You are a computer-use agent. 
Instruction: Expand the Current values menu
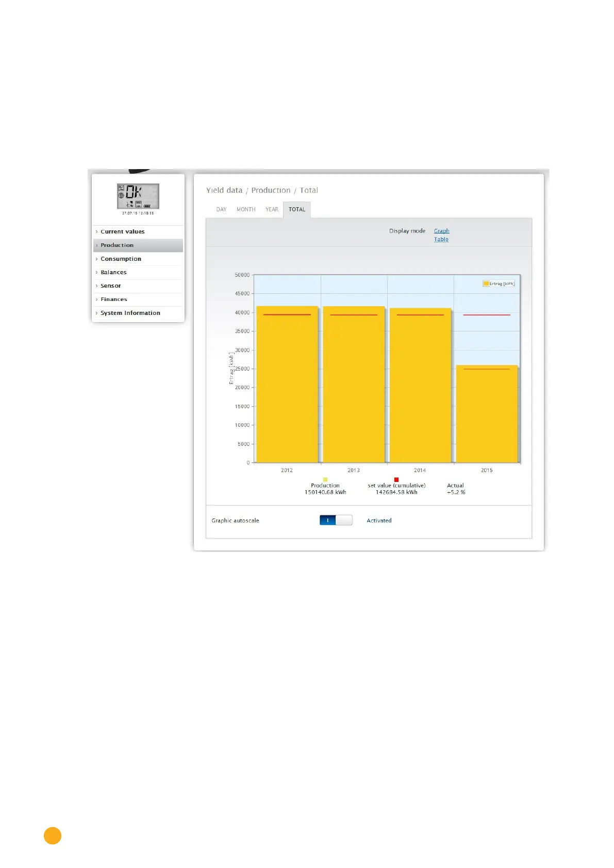click(x=123, y=232)
